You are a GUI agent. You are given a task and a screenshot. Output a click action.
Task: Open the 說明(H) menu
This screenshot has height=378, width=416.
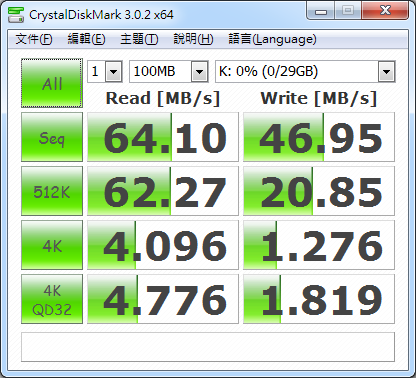click(193, 39)
